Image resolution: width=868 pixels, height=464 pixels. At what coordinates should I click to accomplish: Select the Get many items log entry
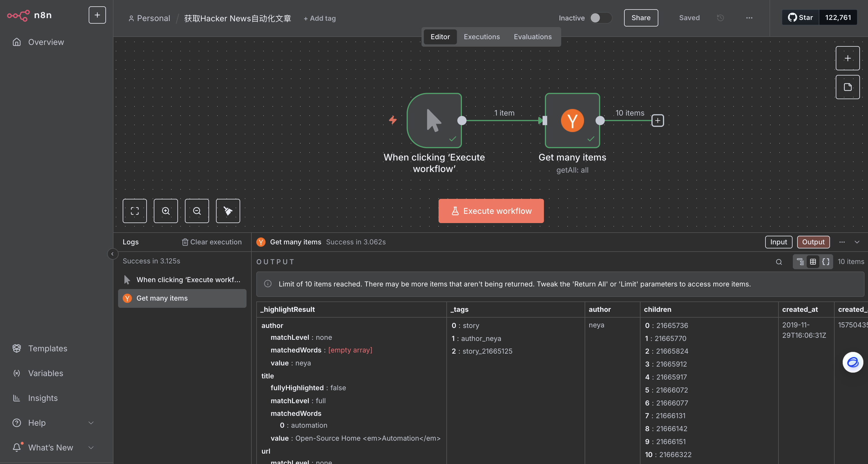pyautogui.click(x=182, y=299)
